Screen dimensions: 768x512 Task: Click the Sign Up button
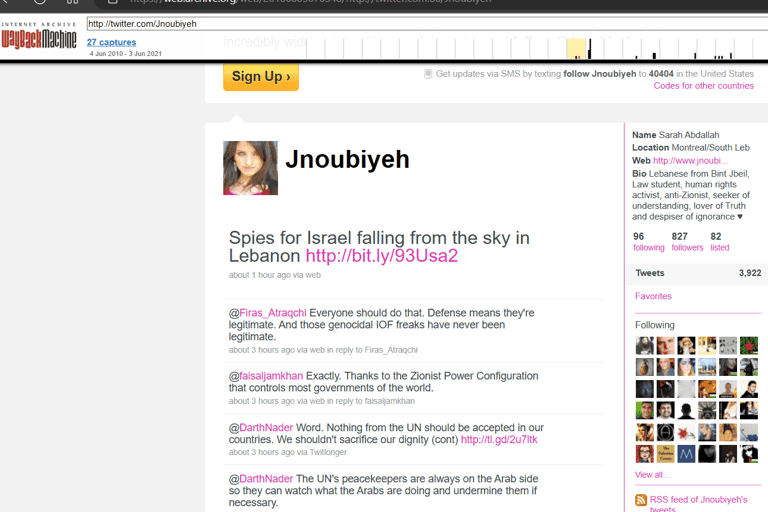261,77
